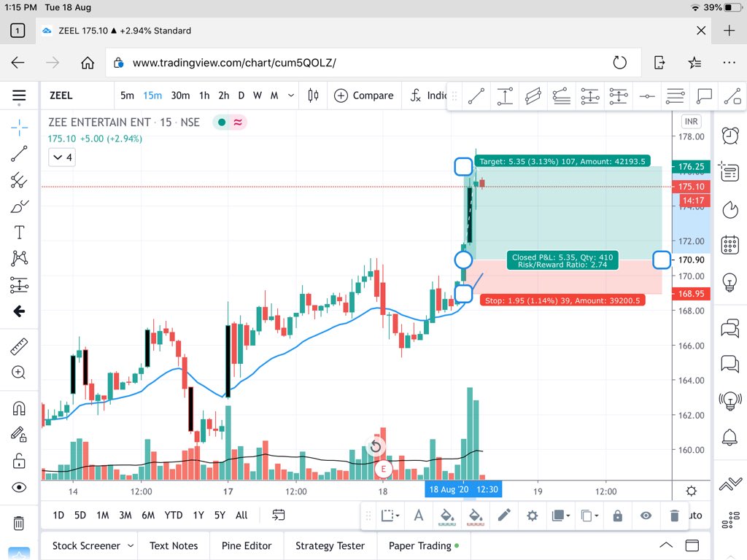Switch to the Daily D timeframe
Image resolution: width=747 pixels, height=560 pixels.
coord(241,96)
